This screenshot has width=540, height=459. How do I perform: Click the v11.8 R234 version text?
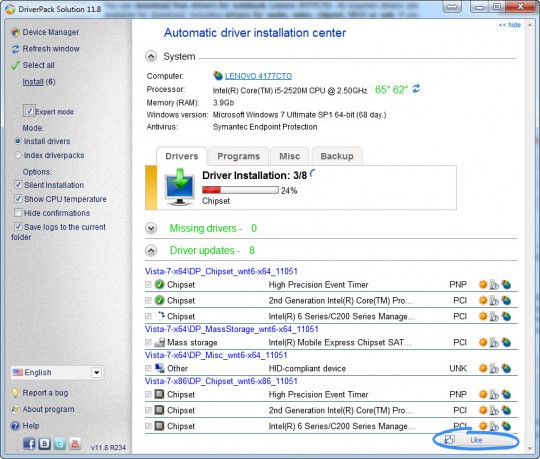[x=108, y=447]
